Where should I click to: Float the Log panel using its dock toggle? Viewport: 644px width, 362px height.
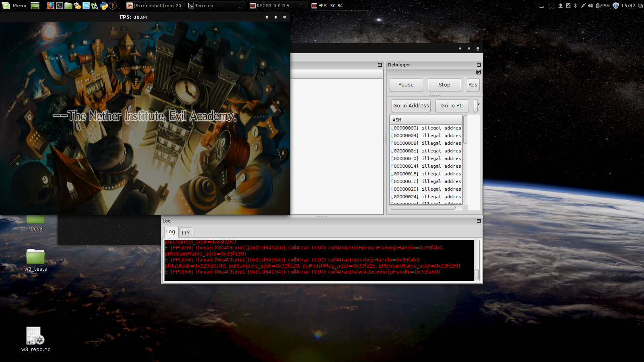479,221
